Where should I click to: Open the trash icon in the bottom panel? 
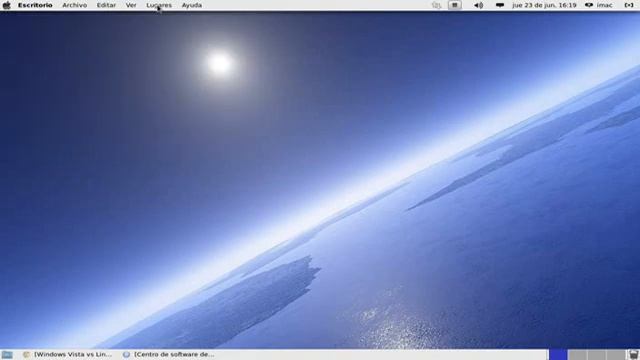pos(633,355)
